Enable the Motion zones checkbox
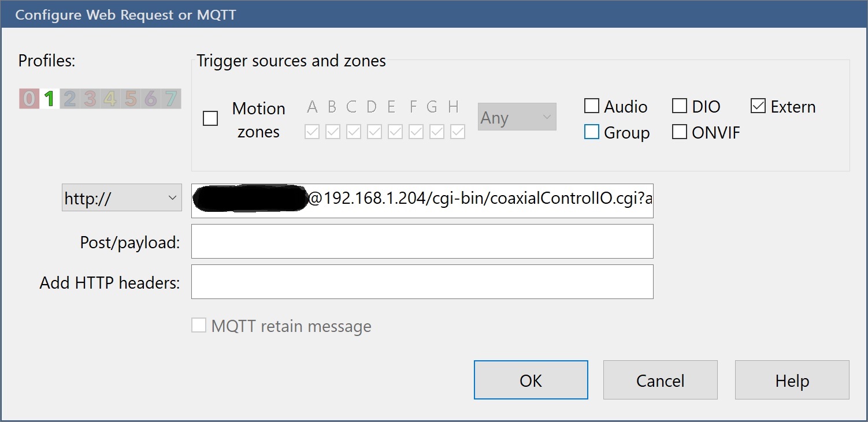The height and width of the screenshot is (422, 868). pos(210,119)
